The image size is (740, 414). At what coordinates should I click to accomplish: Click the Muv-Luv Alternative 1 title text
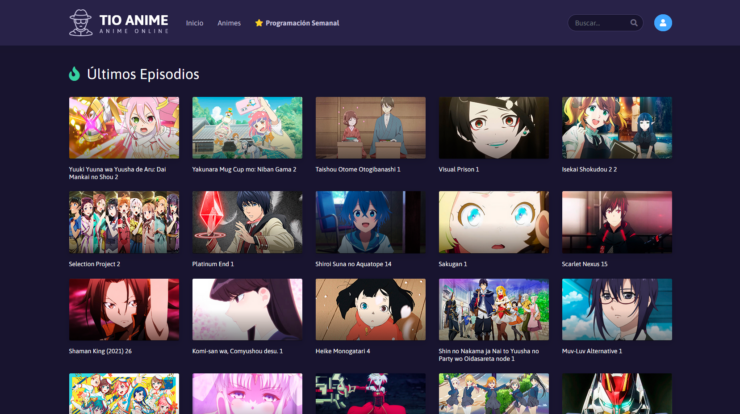click(x=592, y=351)
